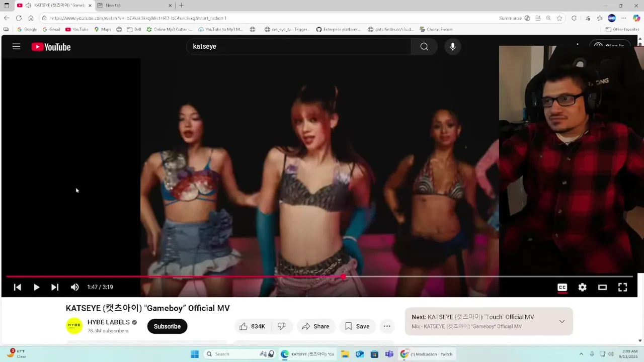Mute the tab with its speaker icon
This screenshot has width=644, height=362.
(28, 6)
